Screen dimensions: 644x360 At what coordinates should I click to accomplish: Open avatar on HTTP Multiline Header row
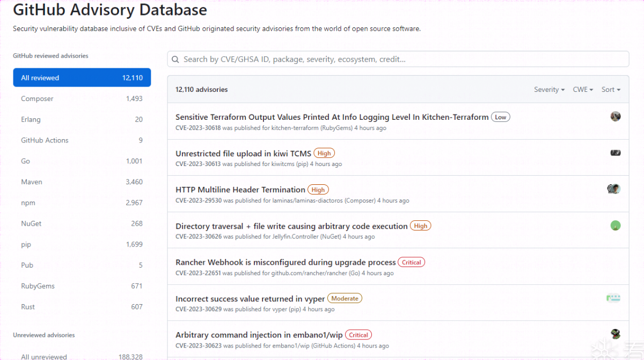pos(614,189)
